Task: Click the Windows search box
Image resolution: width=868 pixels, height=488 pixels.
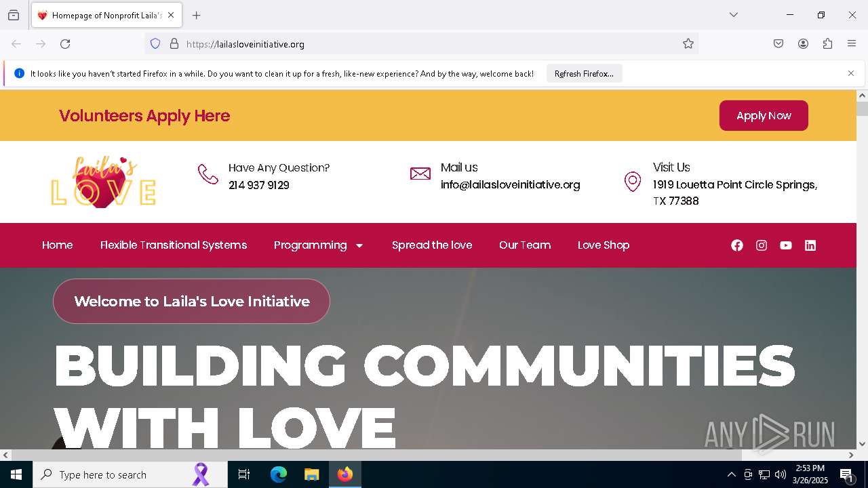Action: point(130,474)
